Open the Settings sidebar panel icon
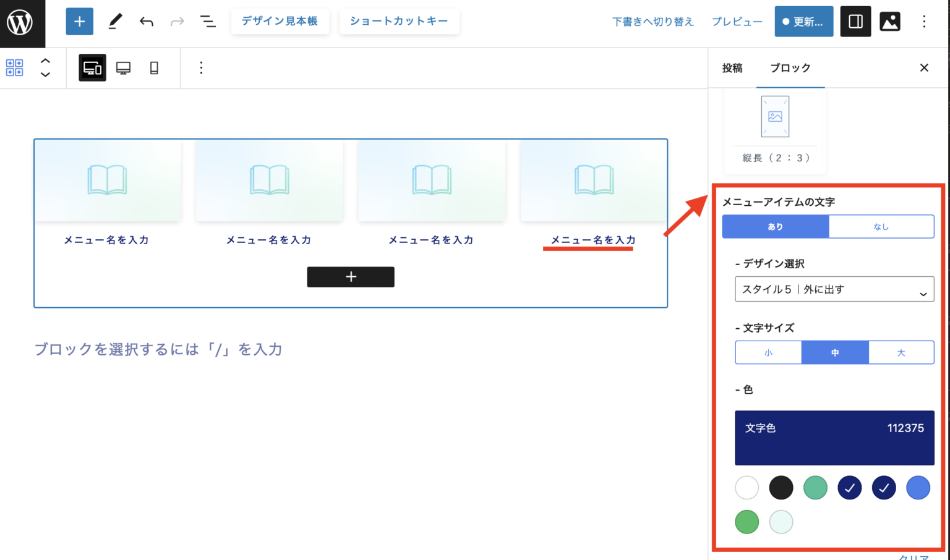Screen dimensions: 950x560 855,21
